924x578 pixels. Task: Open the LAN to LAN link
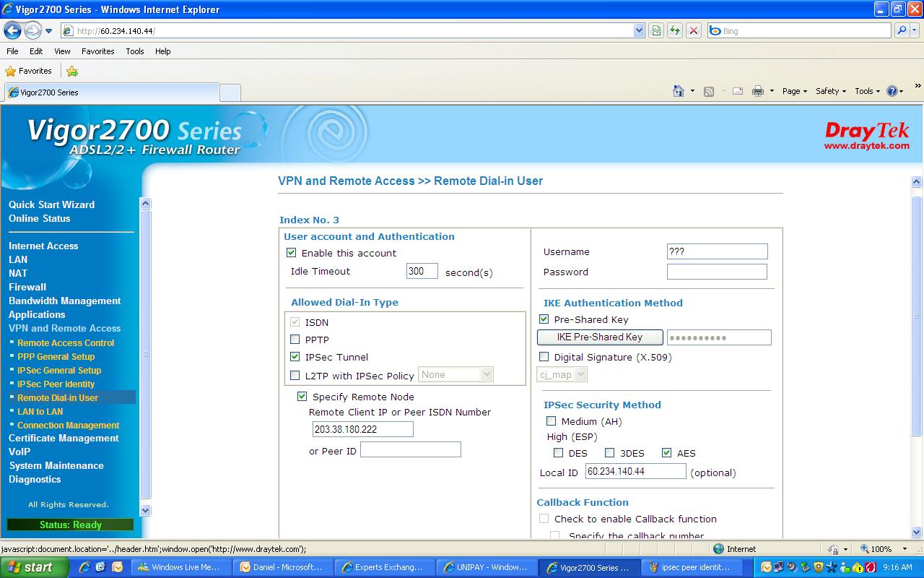[x=40, y=411]
